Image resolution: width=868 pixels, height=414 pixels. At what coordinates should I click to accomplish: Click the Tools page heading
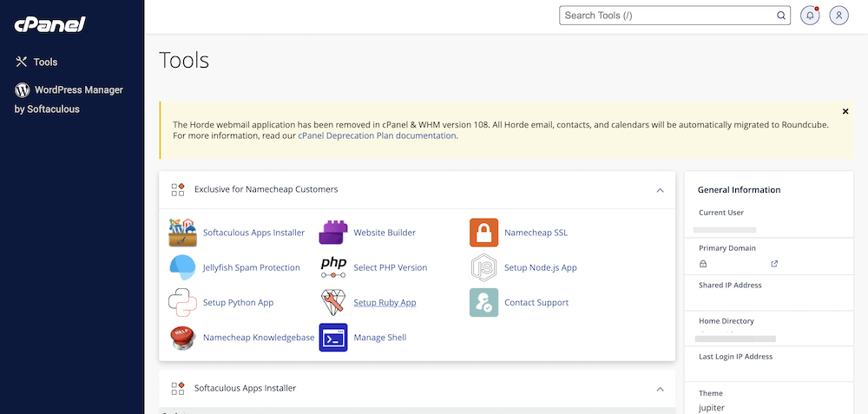pos(184,61)
